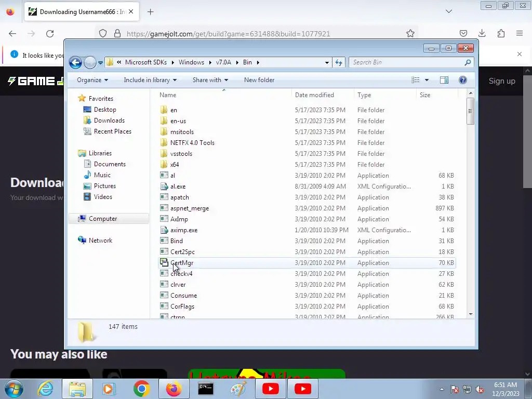The width and height of the screenshot is (532, 399).
Task: Select the NETFX 4.0 Tools folder
Action: point(192,143)
